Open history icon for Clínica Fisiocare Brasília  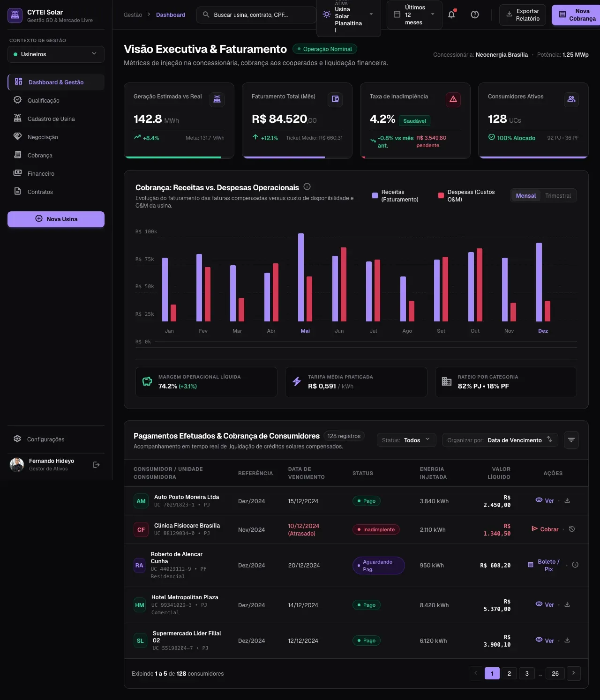(x=572, y=529)
